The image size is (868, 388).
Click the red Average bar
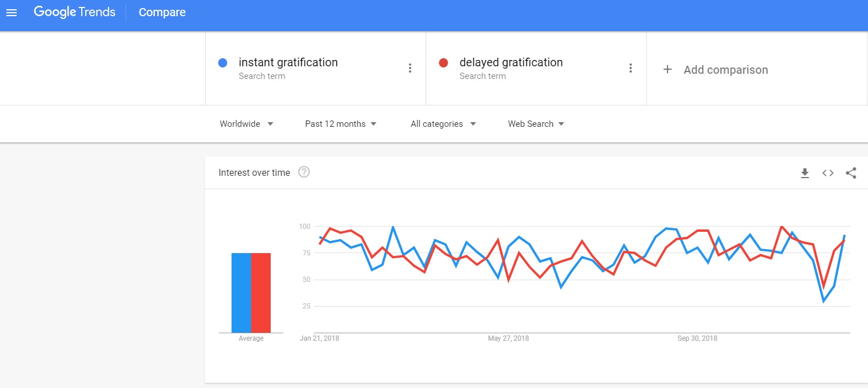coord(261,293)
